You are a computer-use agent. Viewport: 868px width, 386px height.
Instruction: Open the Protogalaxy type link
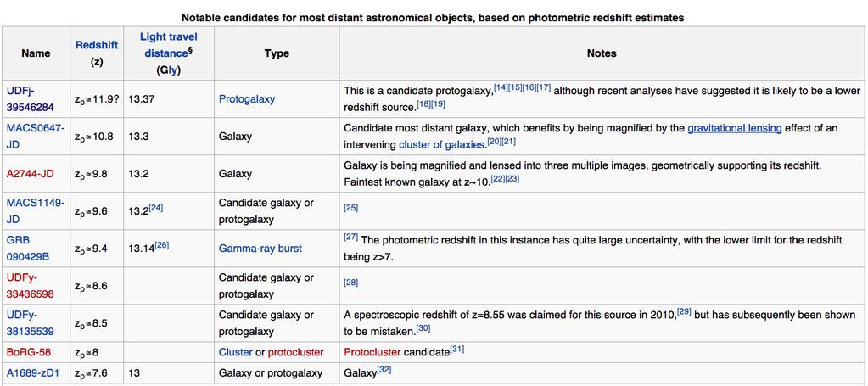click(247, 99)
